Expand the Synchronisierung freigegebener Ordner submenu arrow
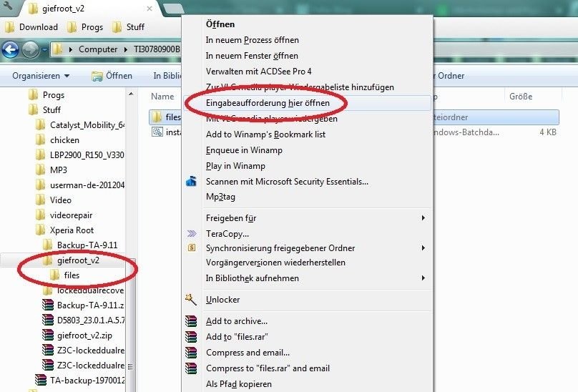This screenshot has height=392, width=578. (x=423, y=248)
